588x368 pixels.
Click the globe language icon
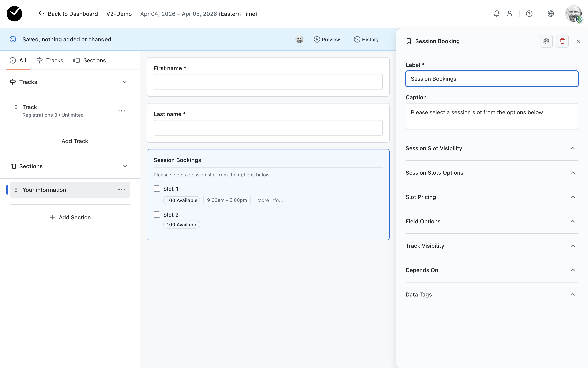(x=550, y=14)
